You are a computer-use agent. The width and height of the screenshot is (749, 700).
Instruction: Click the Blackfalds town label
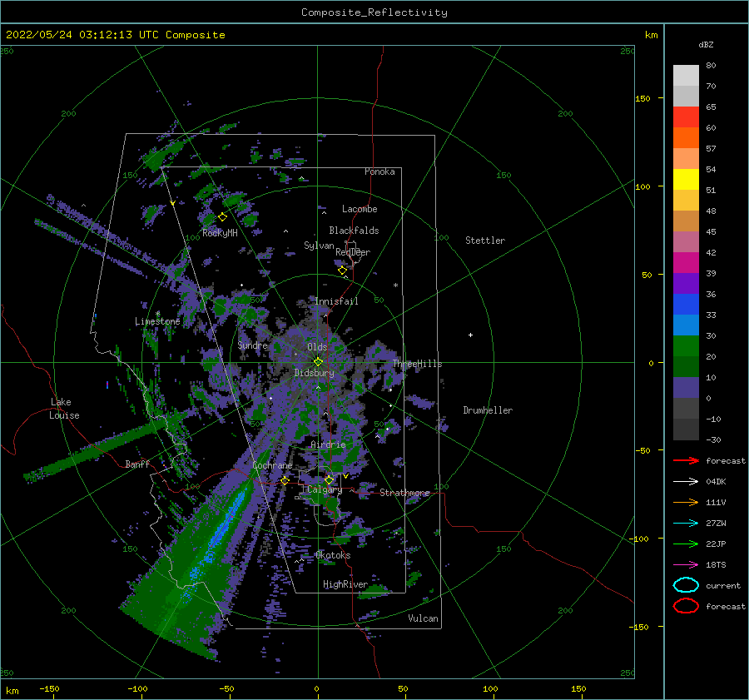point(354,231)
